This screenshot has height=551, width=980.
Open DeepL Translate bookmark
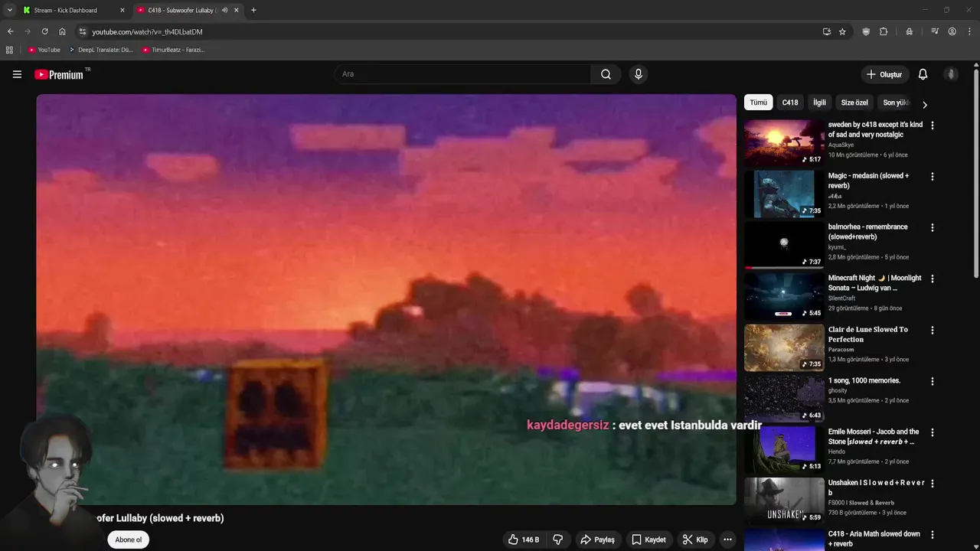click(x=100, y=50)
